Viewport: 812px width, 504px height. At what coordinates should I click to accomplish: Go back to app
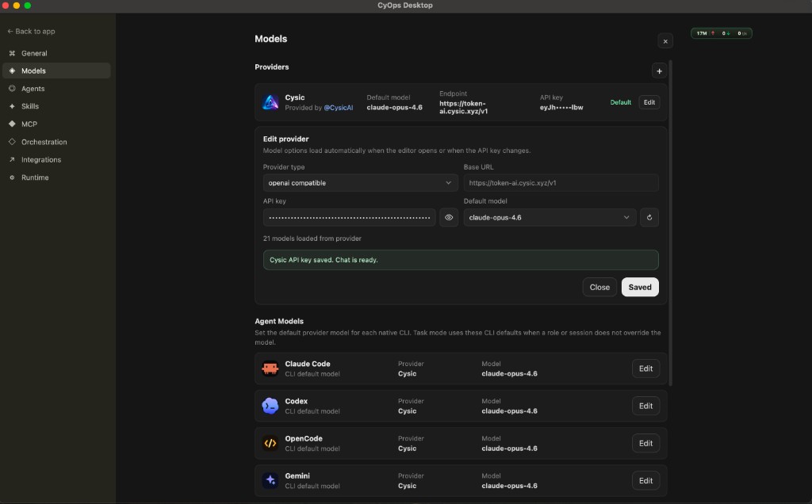pos(31,31)
